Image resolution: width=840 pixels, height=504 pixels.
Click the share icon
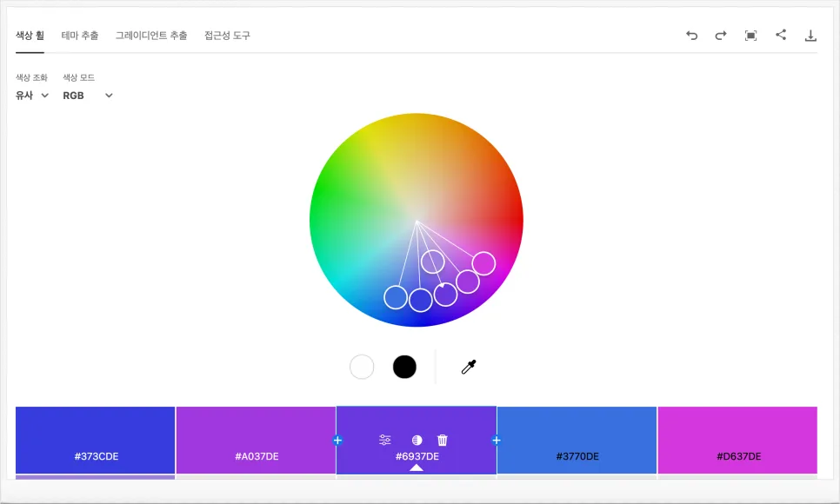781,35
